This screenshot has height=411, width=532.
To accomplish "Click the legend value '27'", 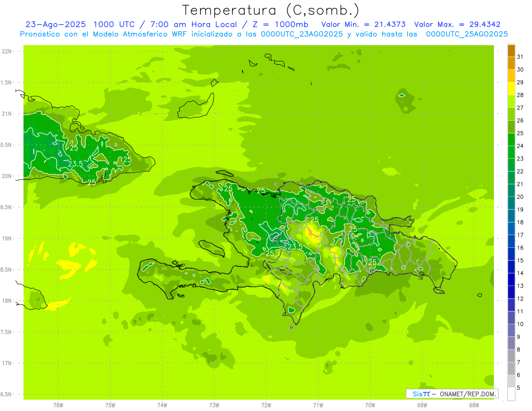I will point(520,107).
